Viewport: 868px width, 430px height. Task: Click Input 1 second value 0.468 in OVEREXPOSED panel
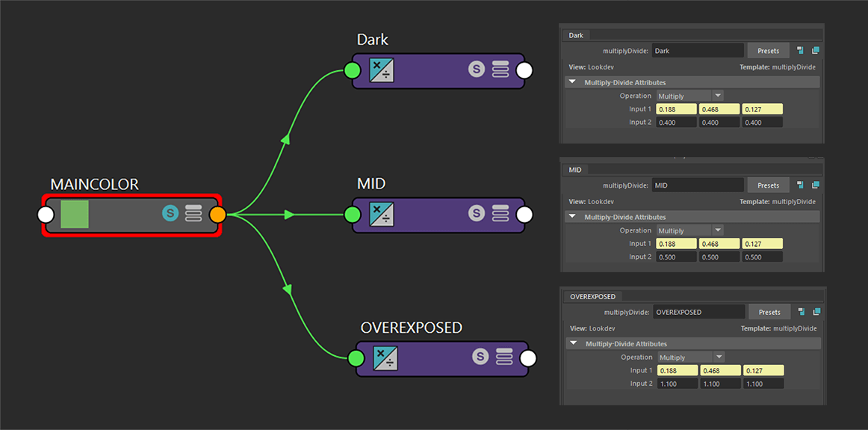click(x=721, y=371)
